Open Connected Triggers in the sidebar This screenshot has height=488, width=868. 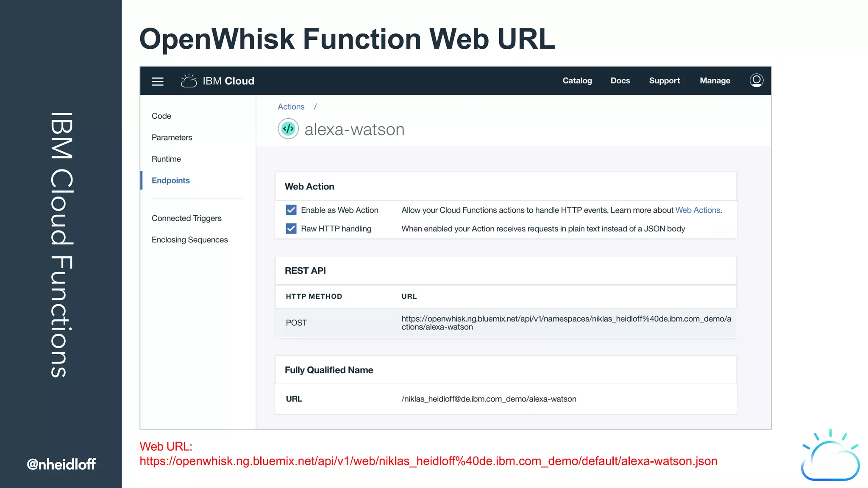[186, 218]
